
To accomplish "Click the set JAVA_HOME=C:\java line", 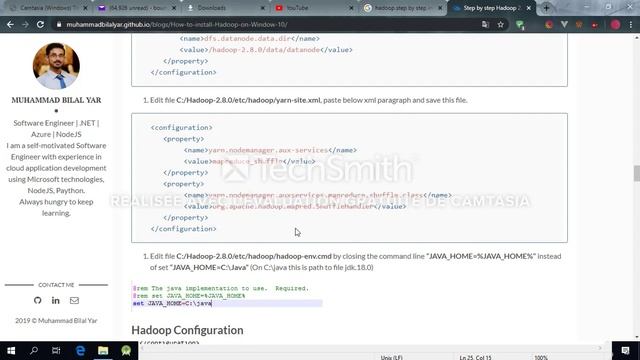I will point(172,303).
